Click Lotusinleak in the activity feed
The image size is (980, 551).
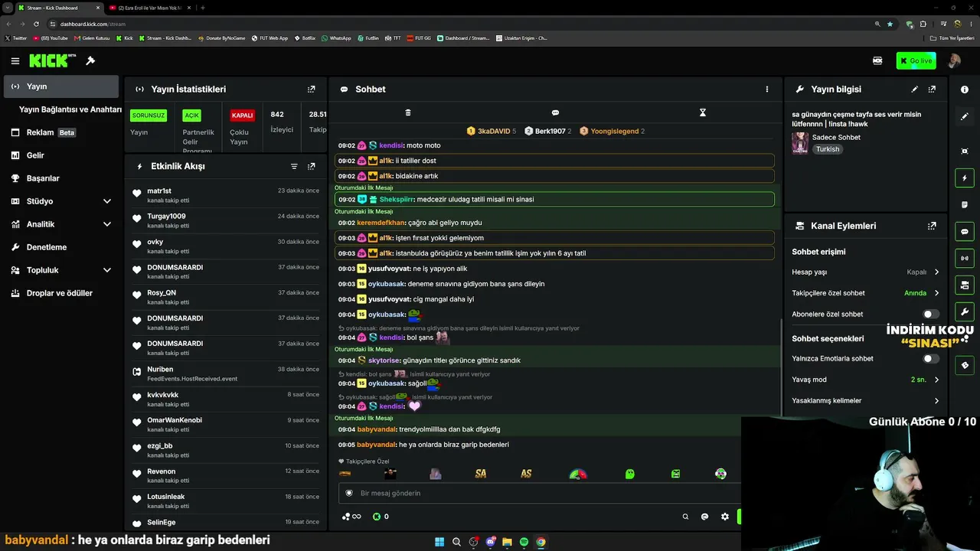pyautogui.click(x=166, y=497)
